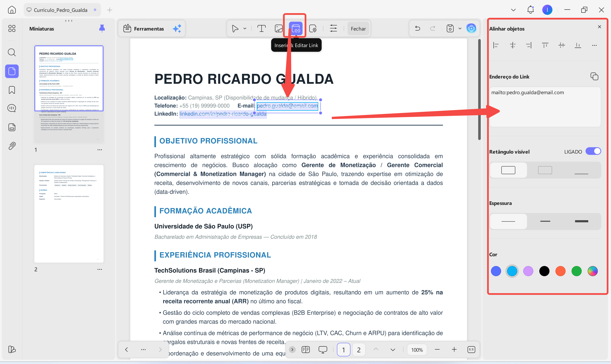Viewport: 611px width, 364px height.
Task: Open the Ferramentas menu
Action: 143,28
